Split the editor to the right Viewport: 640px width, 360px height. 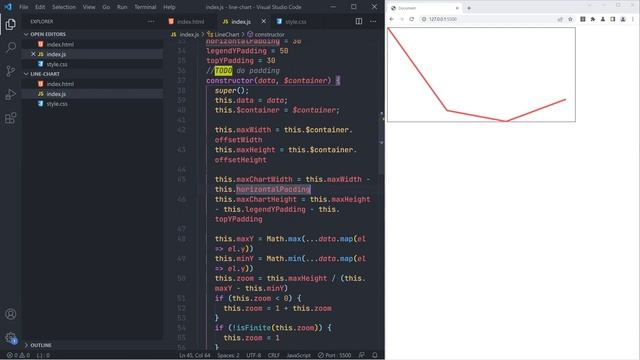[359, 21]
